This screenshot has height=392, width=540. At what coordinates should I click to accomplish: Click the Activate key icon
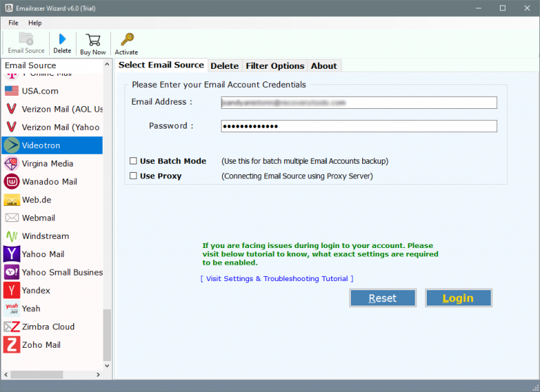(x=127, y=39)
